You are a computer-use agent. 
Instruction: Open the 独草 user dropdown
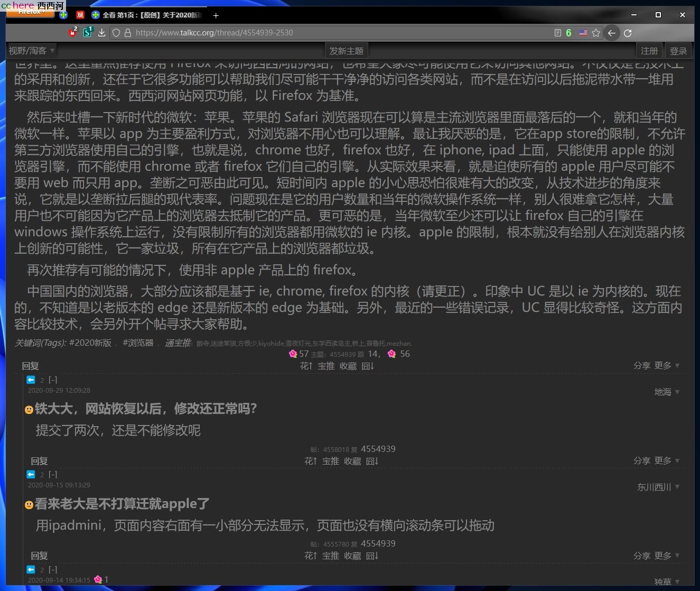[x=667, y=581]
